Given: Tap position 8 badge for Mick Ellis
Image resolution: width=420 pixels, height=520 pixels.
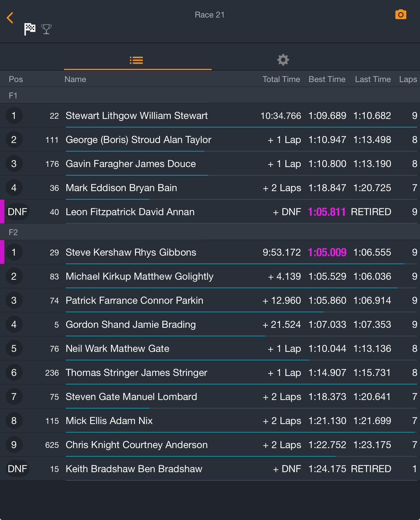Looking at the screenshot, I should point(14,421).
